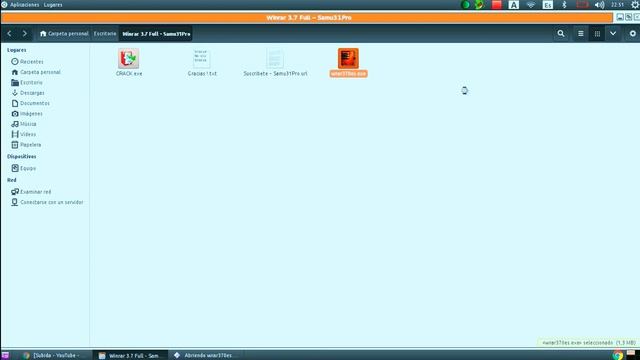Go forward with the right arrow button
Screen dimensions: 640x360
click(x=24, y=34)
